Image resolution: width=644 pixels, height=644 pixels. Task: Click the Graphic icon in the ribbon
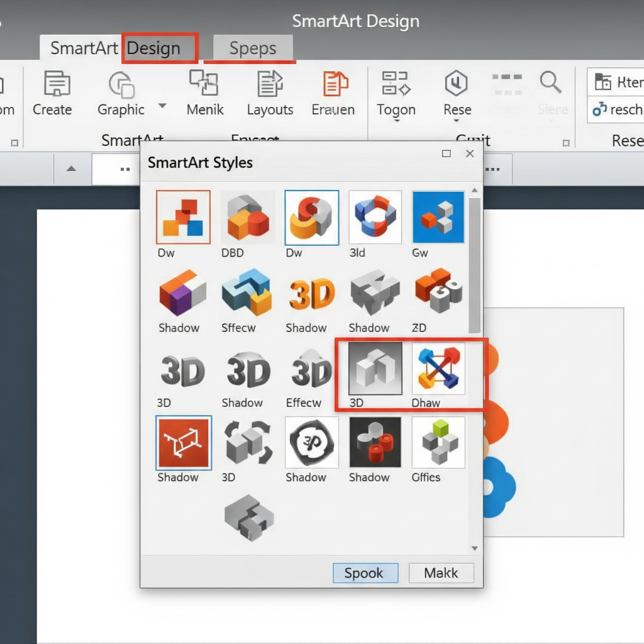pyautogui.click(x=121, y=84)
